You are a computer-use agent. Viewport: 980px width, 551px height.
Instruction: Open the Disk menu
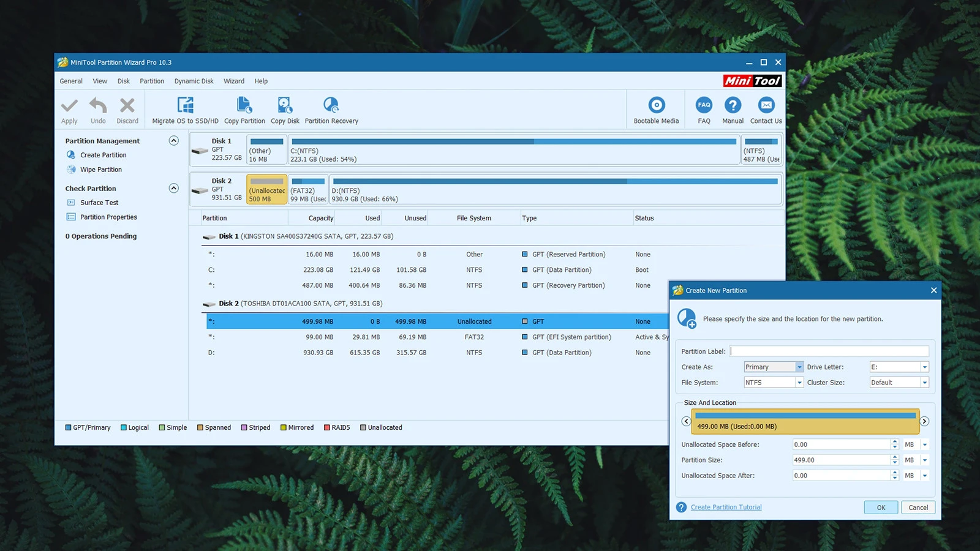(x=124, y=81)
